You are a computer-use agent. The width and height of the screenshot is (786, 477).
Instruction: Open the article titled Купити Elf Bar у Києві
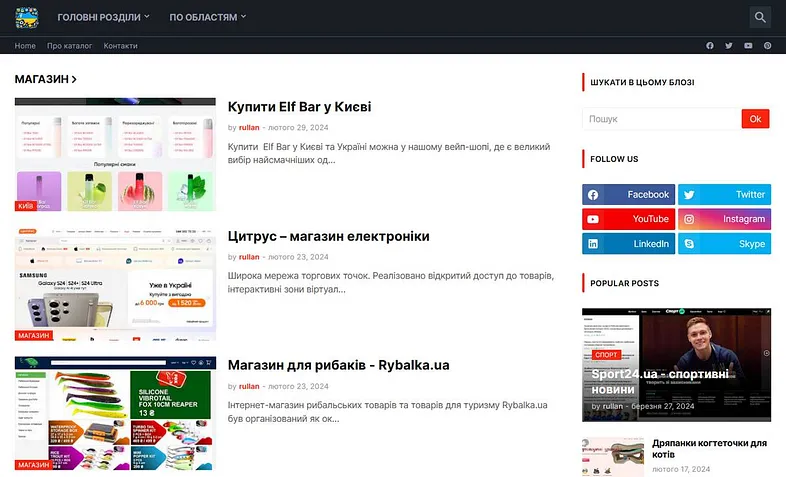click(299, 107)
